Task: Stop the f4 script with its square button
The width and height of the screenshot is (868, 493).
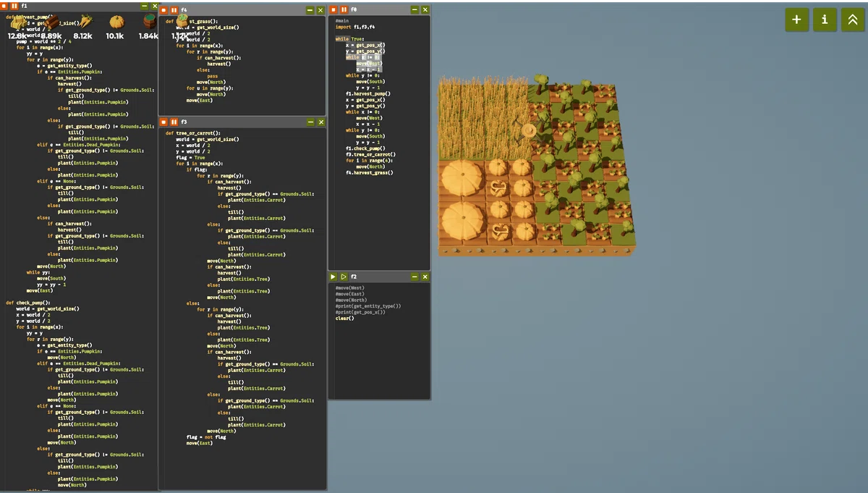Action: (x=164, y=10)
